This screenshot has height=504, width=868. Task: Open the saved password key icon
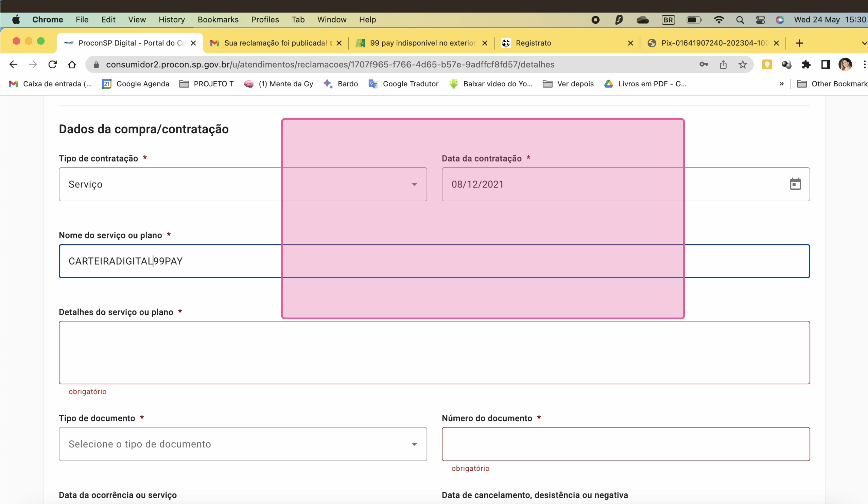pos(704,65)
